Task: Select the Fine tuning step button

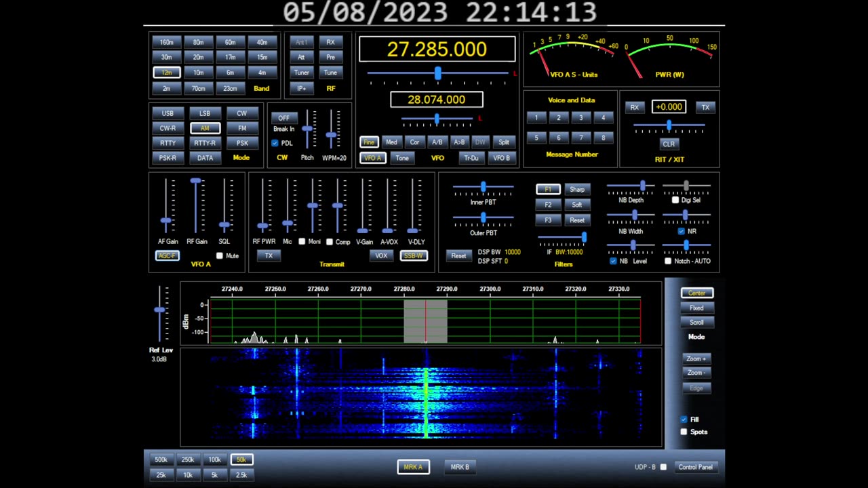Action: tap(368, 142)
